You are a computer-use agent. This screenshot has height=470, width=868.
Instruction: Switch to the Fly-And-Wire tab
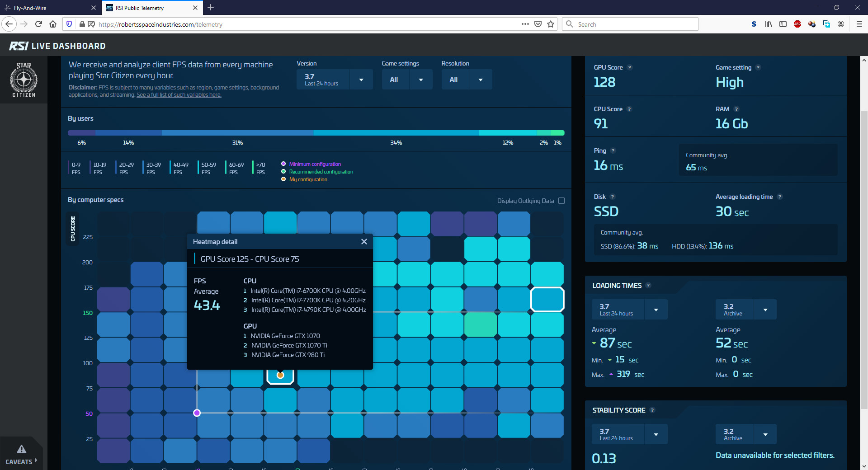click(x=45, y=8)
